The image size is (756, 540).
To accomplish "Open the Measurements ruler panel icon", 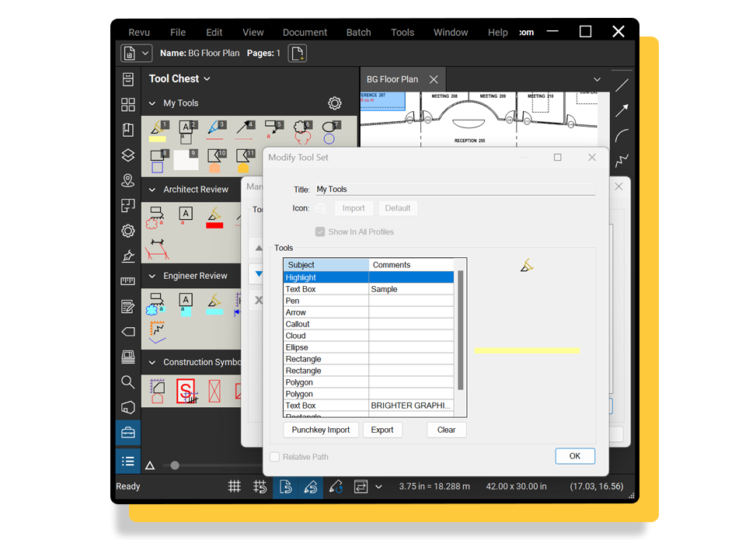I will [x=127, y=281].
